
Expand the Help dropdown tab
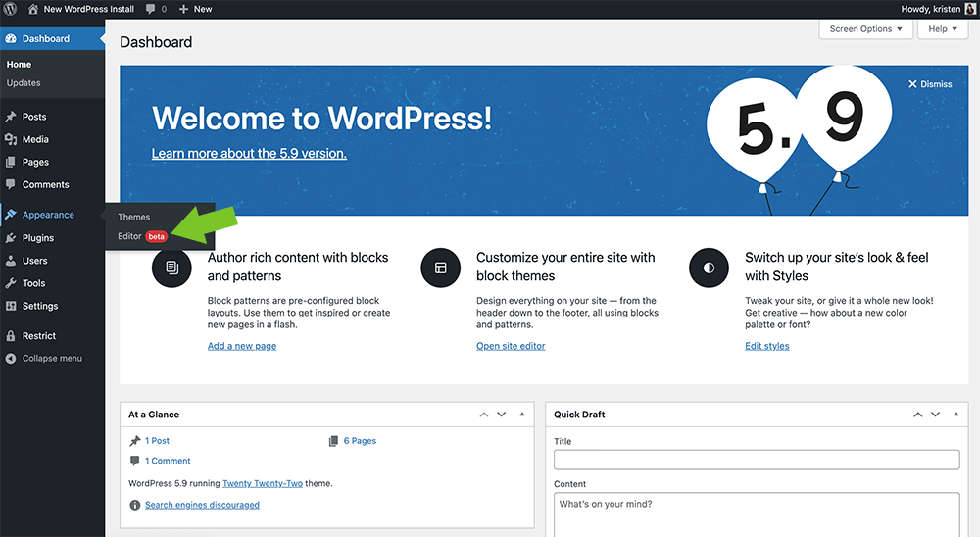click(943, 28)
